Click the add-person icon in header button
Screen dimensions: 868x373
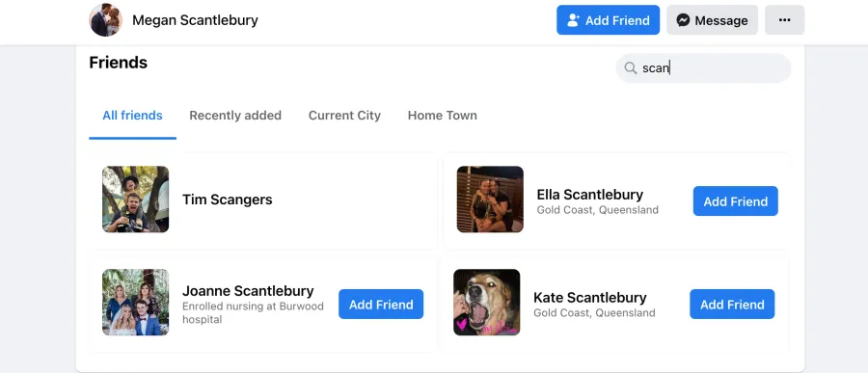[x=574, y=20]
